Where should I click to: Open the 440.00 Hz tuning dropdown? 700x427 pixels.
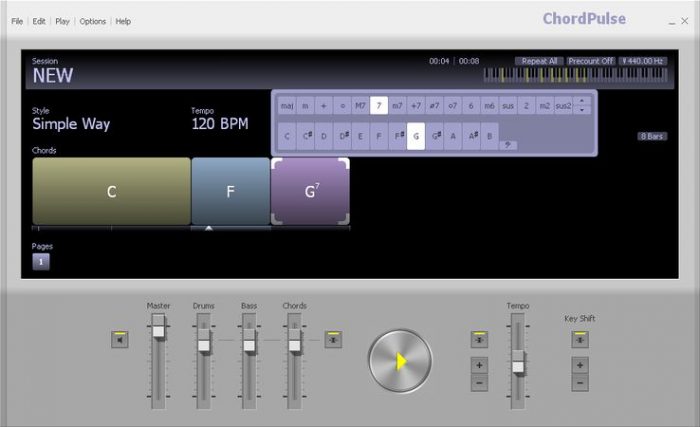click(x=642, y=61)
